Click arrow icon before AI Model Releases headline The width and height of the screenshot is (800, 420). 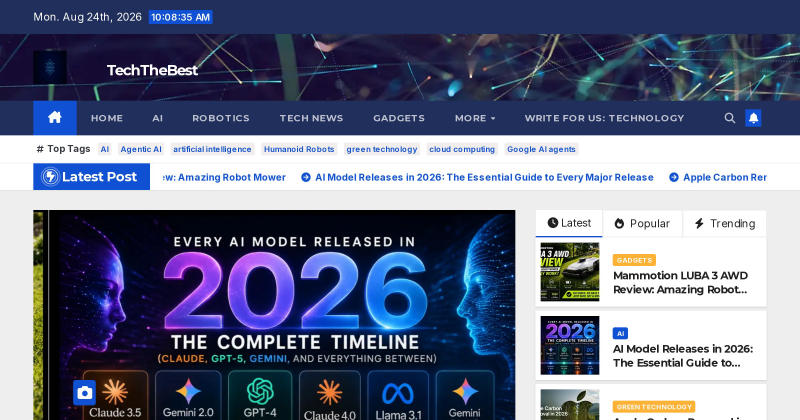306,177
